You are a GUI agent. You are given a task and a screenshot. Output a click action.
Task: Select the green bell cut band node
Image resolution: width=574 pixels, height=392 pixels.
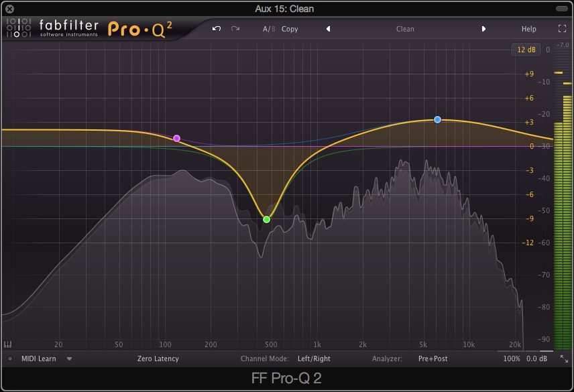tap(266, 219)
